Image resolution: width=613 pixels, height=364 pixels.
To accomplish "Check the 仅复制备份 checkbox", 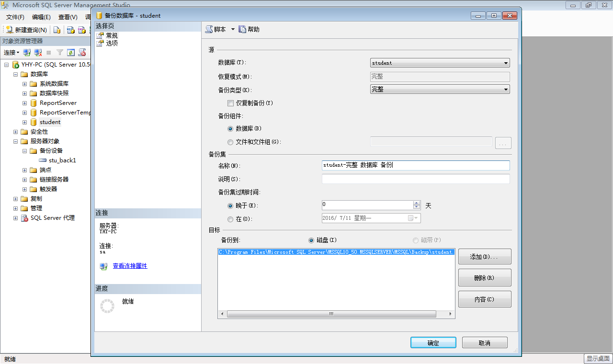I will coord(231,103).
